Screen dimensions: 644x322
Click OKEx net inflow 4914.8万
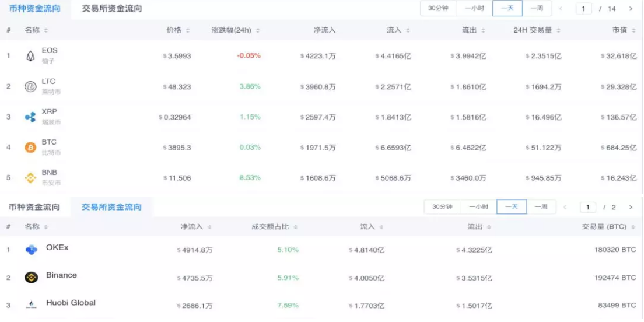(x=195, y=250)
